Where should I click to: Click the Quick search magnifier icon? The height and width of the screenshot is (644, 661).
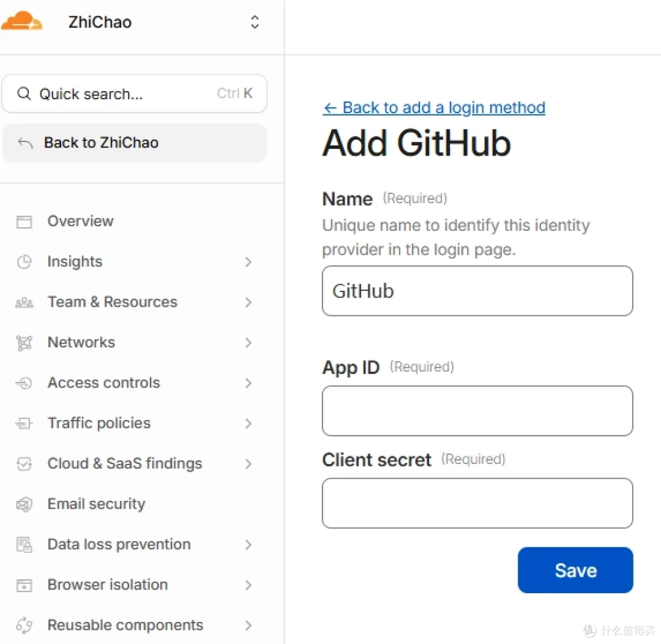pos(24,94)
